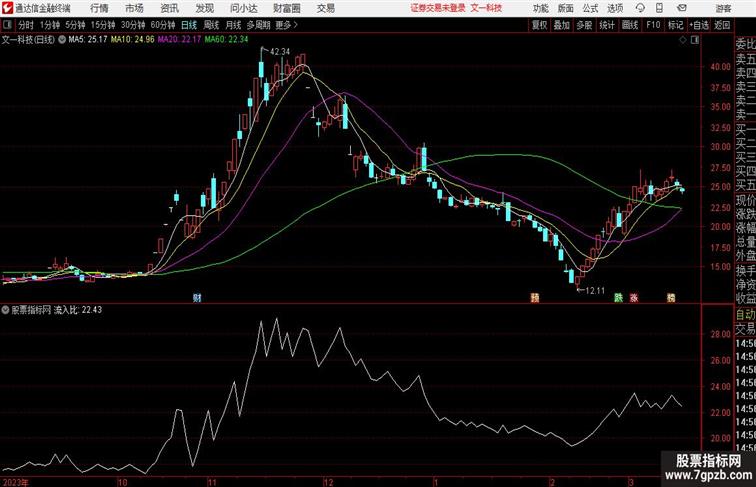The image size is (756, 487).
Task: Click the 42.34 high price label
Action: click(x=280, y=52)
